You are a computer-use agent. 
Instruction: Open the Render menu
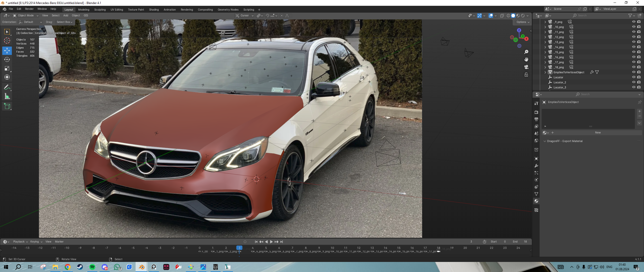tap(29, 9)
